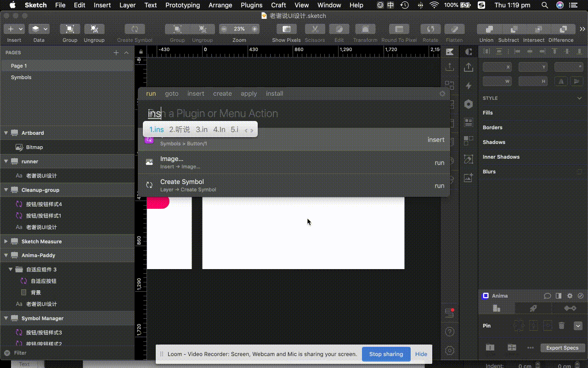Click the help question mark icon

[x=450, y=332]
